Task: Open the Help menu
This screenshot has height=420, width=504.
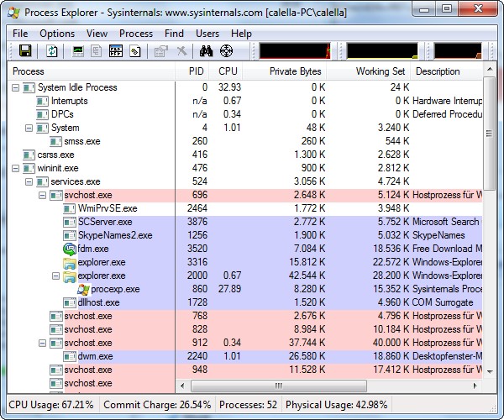Action: [x=241, y=34]
